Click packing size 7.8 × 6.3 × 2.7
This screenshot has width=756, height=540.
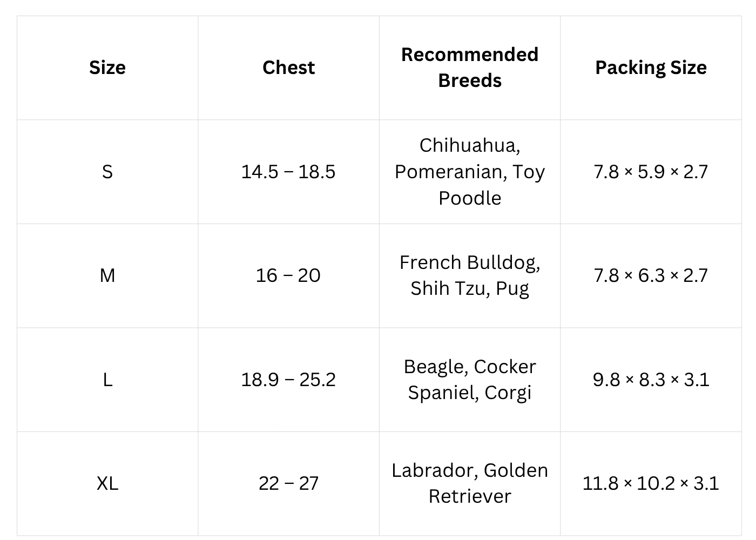651,275
